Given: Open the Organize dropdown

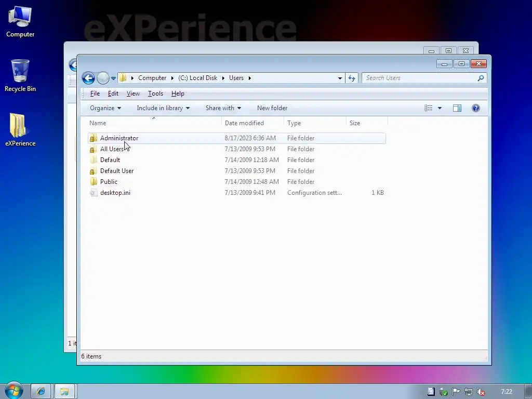Looking at the screenshot, I should click(x=105, y=108).
